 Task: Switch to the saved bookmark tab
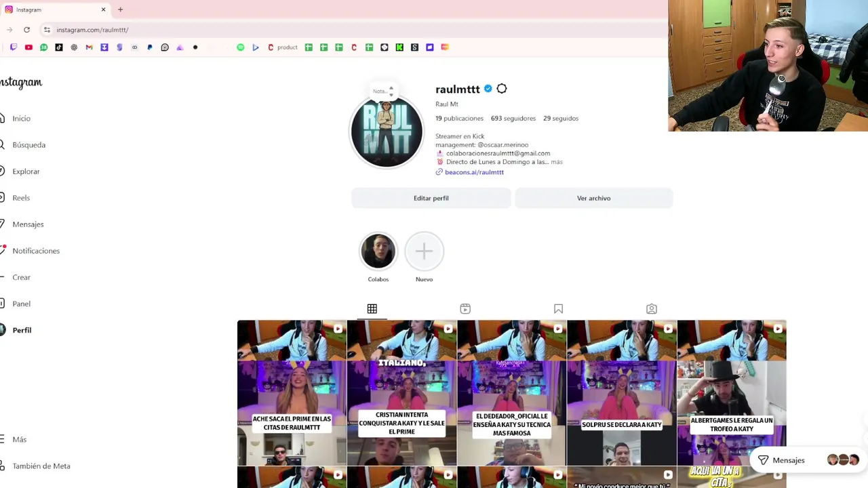coord(558,309)
